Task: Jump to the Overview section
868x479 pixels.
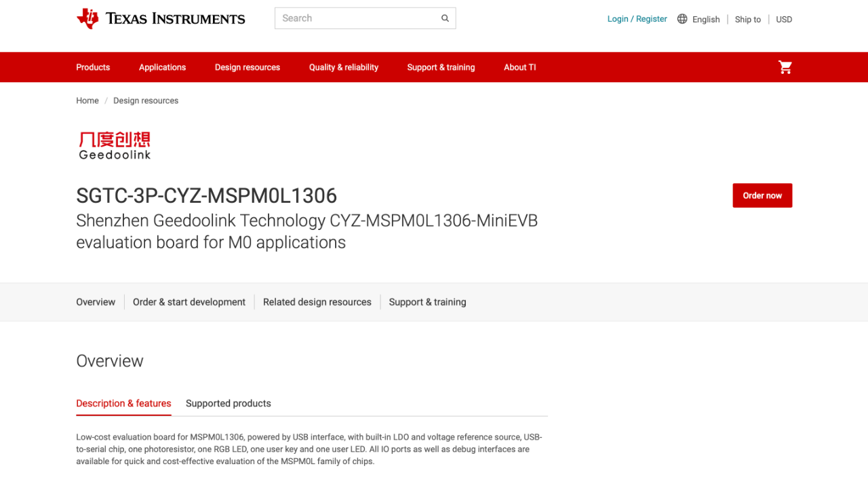Action: (96, 302)
